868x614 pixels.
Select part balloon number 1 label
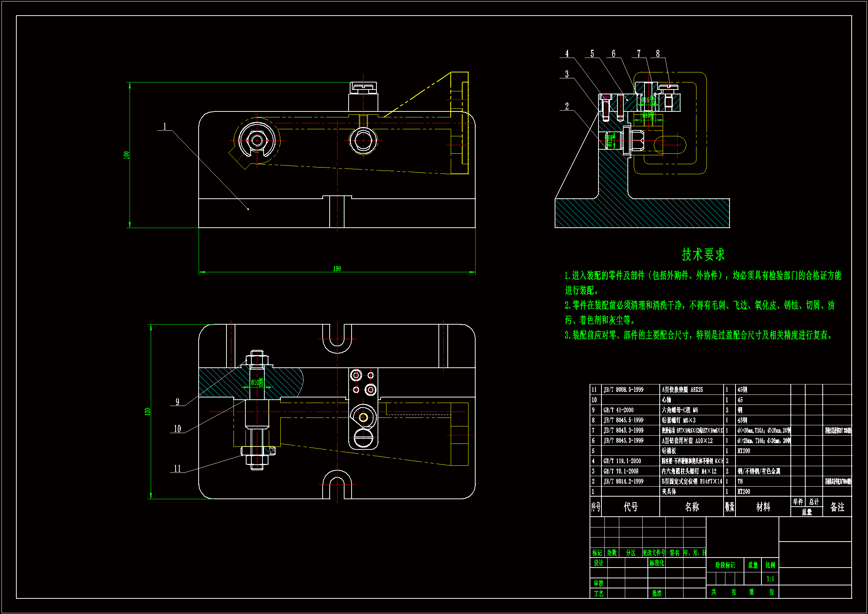pyautogui.click(x=165, y=126)
